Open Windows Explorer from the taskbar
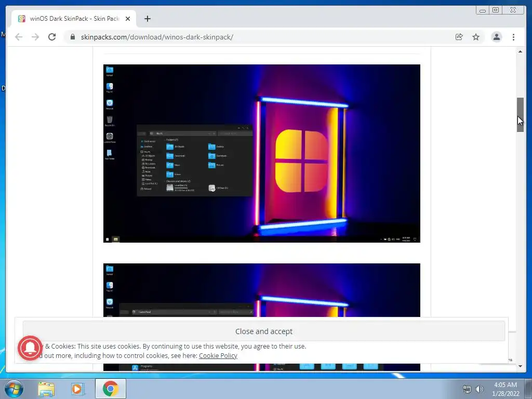The image size is (532, 399). [46, 389]
